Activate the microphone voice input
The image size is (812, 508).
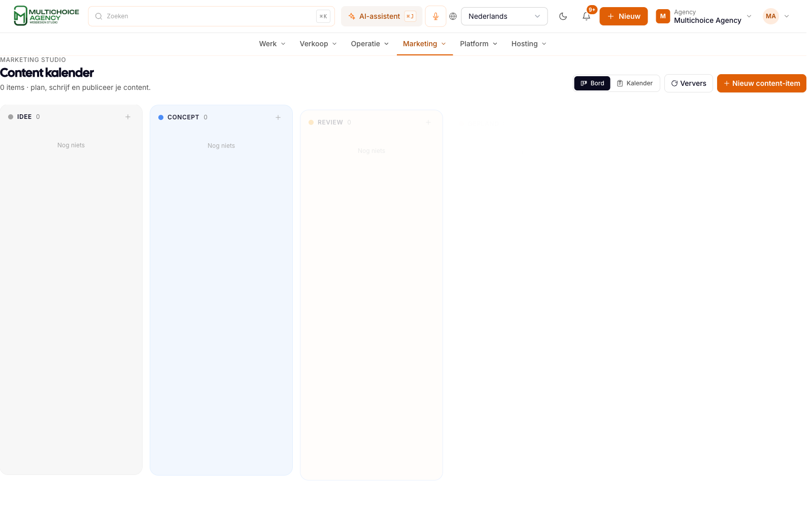(435, 16)
